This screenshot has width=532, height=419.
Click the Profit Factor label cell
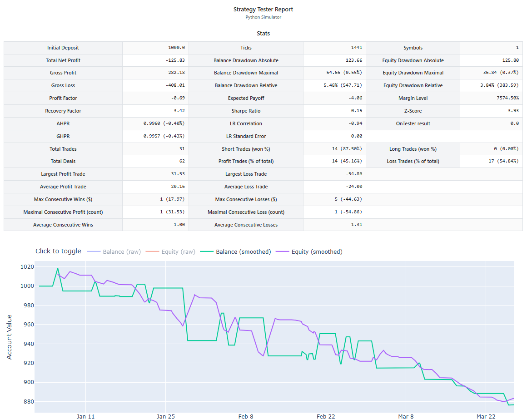(x=63, y=98)
